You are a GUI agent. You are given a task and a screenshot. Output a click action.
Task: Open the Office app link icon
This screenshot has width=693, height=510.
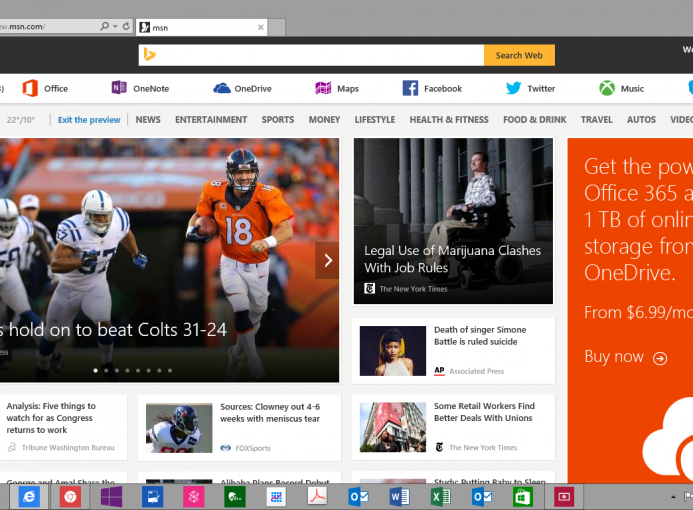point(30,88)
